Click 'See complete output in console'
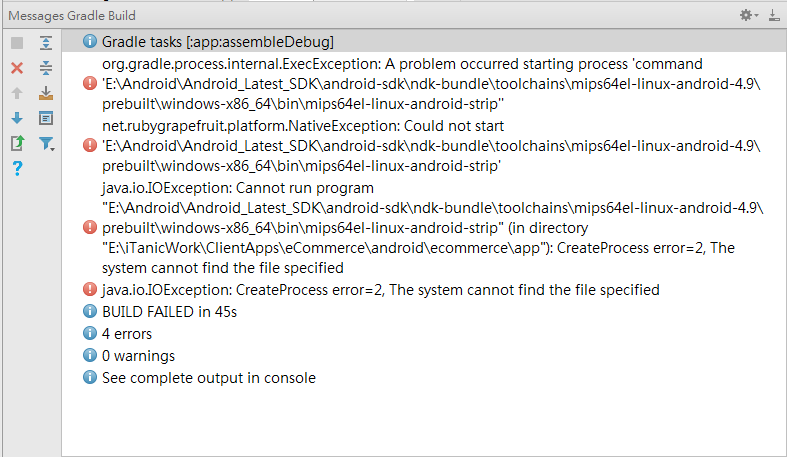 208,378
